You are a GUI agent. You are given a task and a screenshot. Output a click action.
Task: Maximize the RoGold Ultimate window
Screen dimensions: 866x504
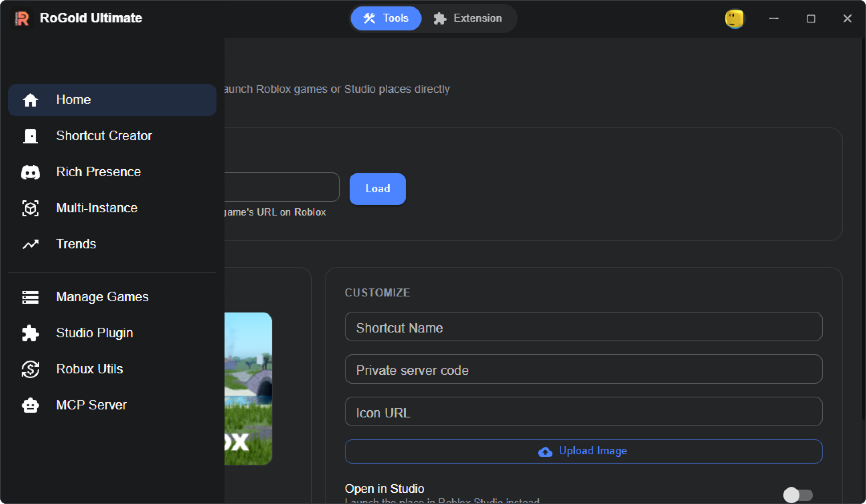tap(811, 18)
